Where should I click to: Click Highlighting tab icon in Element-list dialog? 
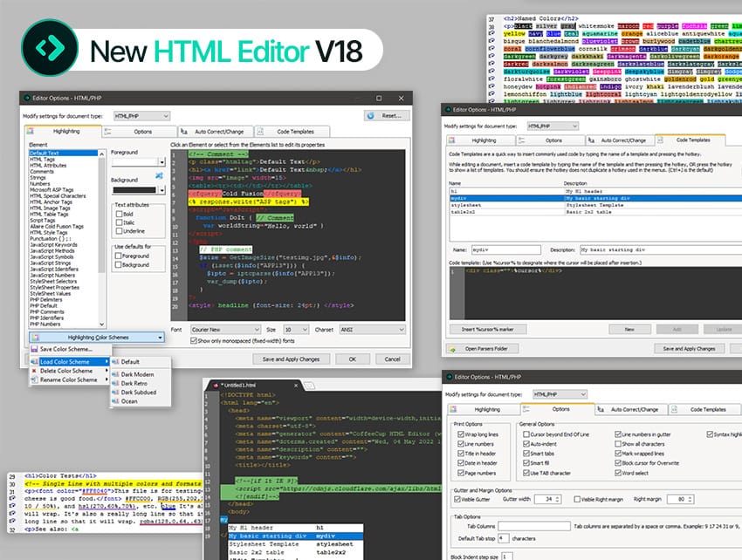point(30,131)
